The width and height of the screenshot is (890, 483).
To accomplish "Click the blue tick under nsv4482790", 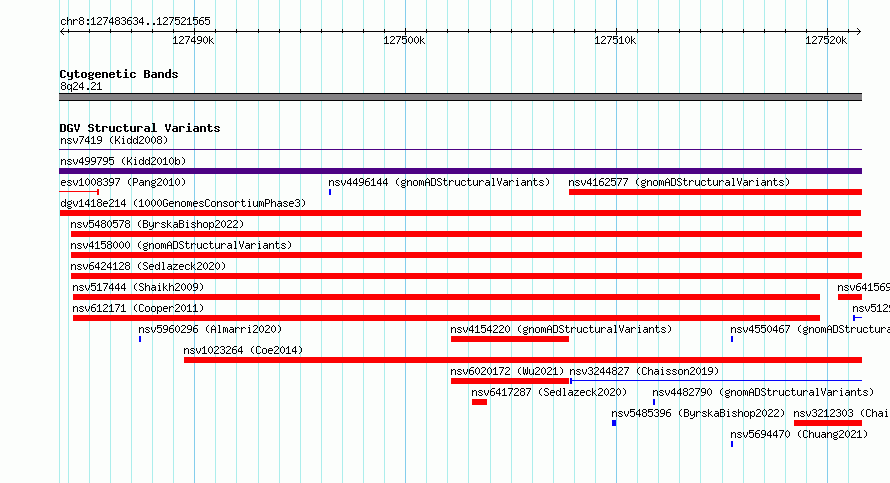I will point(654,402).
